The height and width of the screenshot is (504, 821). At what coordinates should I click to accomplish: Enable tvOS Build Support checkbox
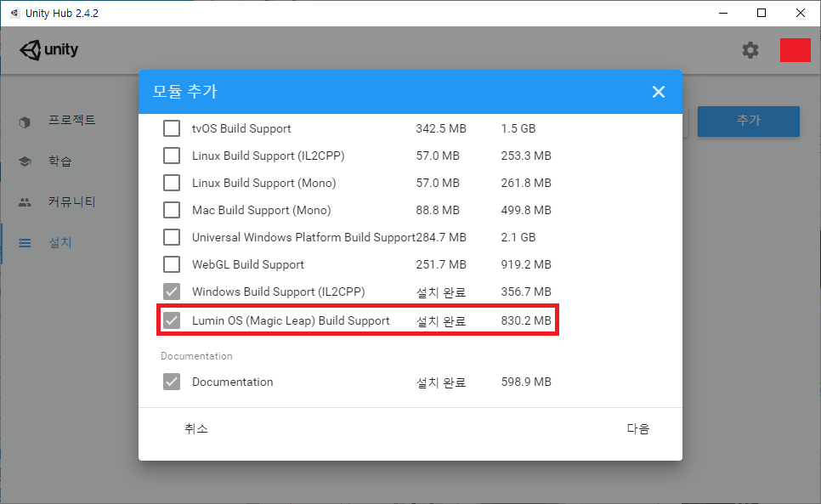(172, 128)
